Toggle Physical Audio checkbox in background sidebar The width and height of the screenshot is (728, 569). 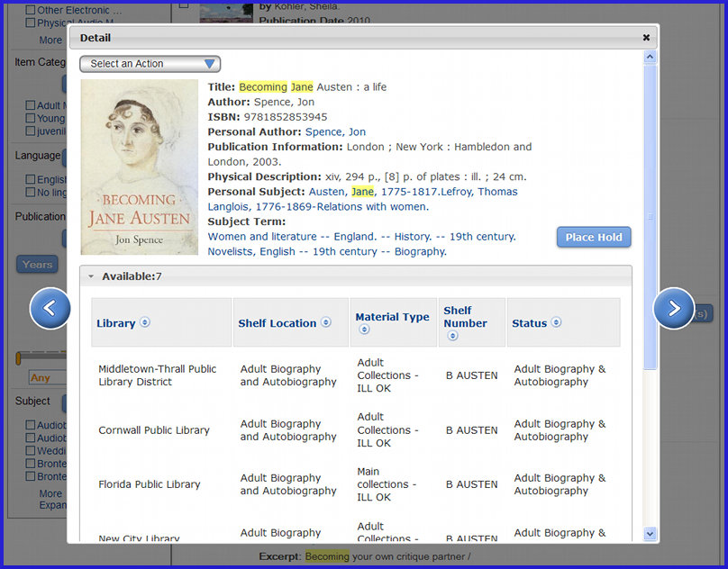tap(31, 23)
